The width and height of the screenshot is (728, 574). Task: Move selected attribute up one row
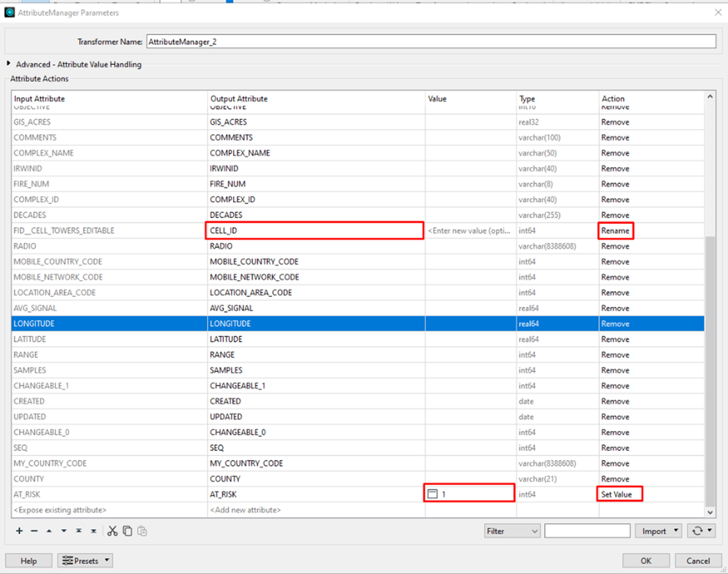(49, 531)
